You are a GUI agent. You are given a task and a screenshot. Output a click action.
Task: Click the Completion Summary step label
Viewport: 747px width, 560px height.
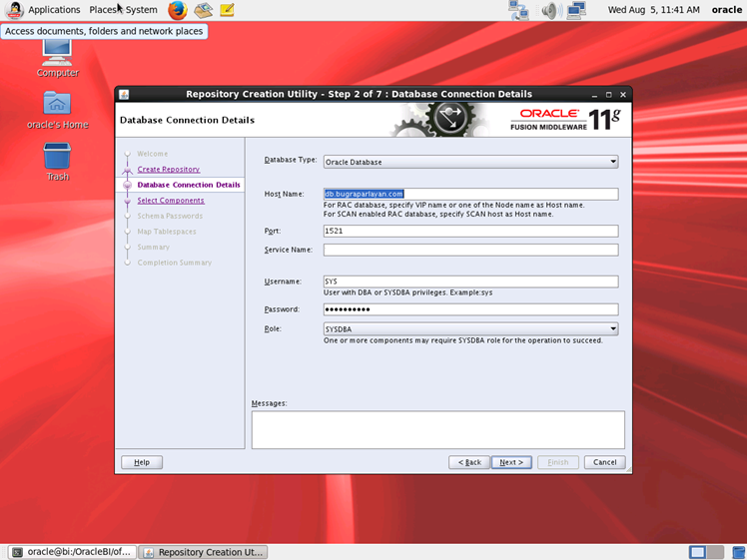pos(175,263)
